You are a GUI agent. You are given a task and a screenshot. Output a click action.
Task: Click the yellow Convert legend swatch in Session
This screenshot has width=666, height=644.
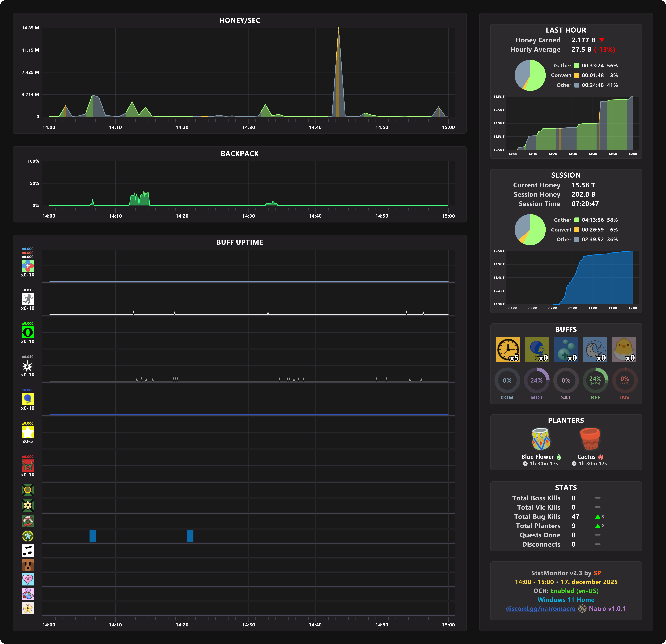[x=577, y=230]
